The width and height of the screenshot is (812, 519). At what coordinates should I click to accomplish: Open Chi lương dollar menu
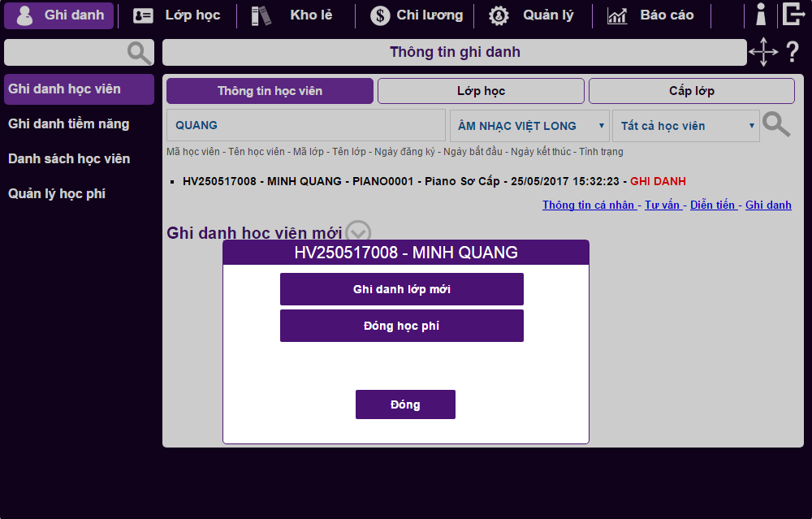click(x=417, y=15)
